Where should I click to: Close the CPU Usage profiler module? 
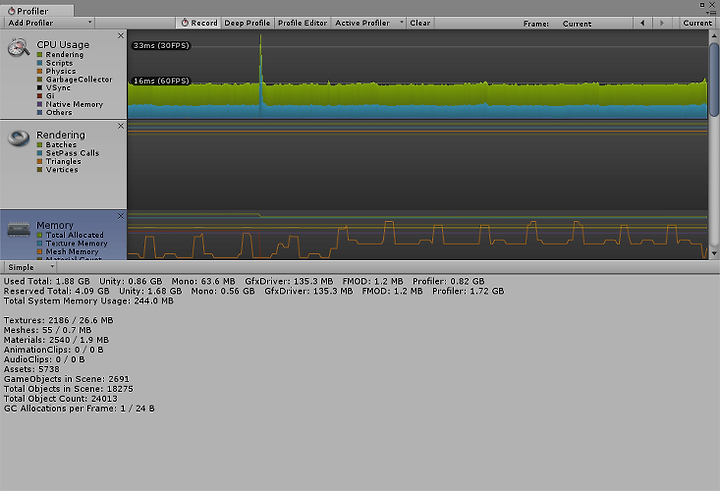(x=121, y=35)
